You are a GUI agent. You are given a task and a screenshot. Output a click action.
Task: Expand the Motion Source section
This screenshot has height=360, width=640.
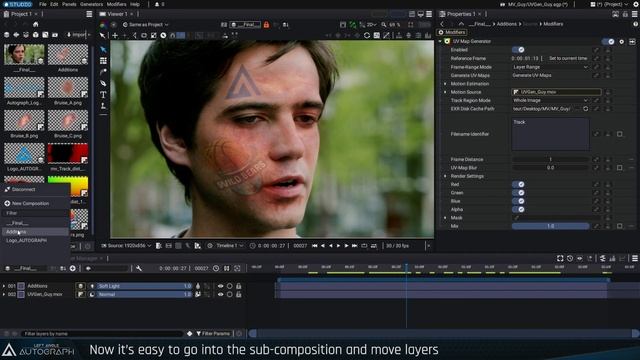445,92
